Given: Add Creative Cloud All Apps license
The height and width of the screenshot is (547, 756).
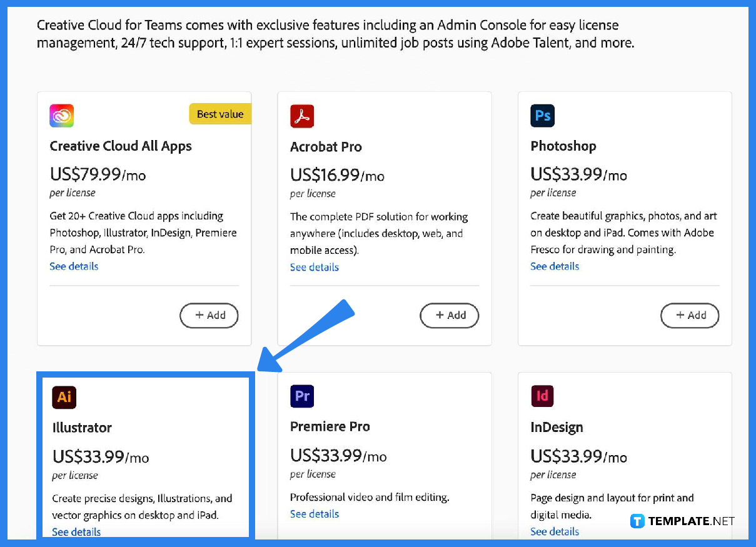Looking at the screenshot, I should click(209, 316).
